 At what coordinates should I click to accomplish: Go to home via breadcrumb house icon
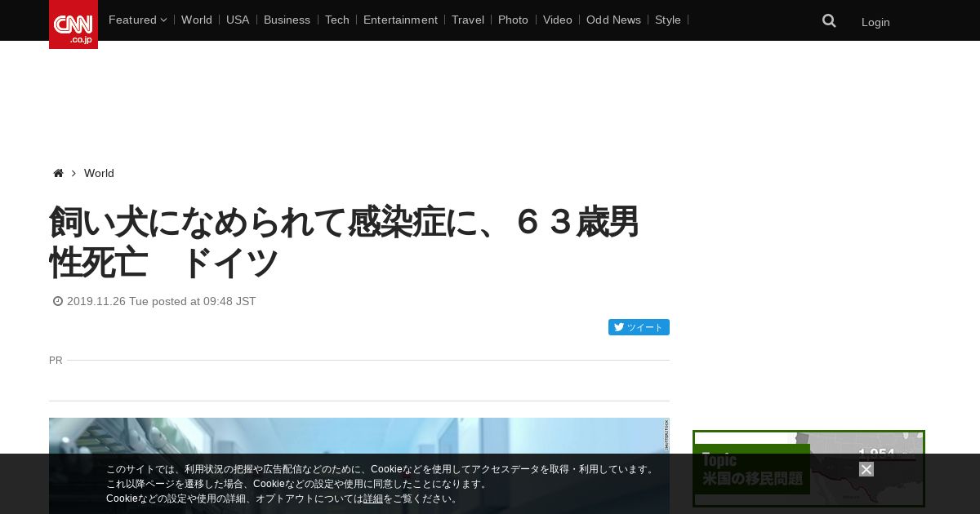pyautogui.click(x=58, y=173)
